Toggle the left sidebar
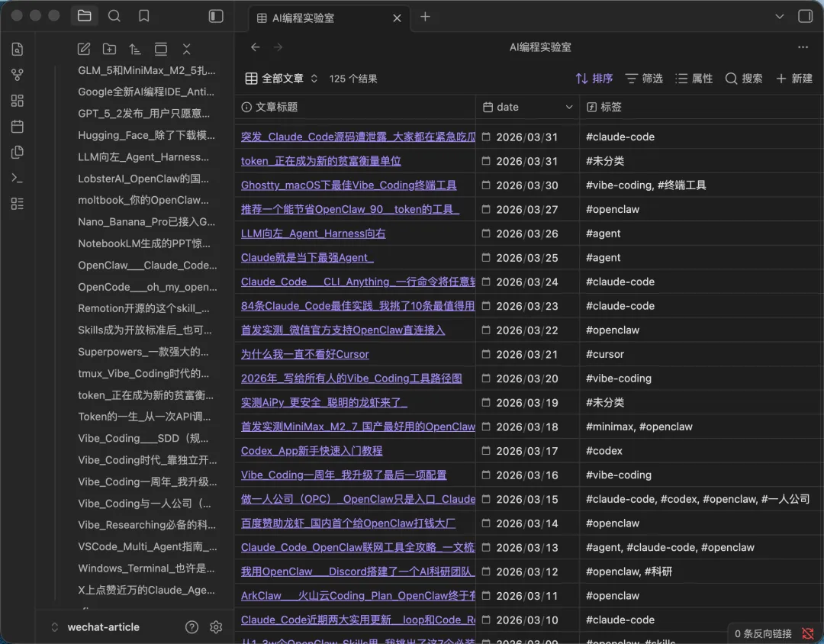The image size is (824, 644). tap(216, 16)
